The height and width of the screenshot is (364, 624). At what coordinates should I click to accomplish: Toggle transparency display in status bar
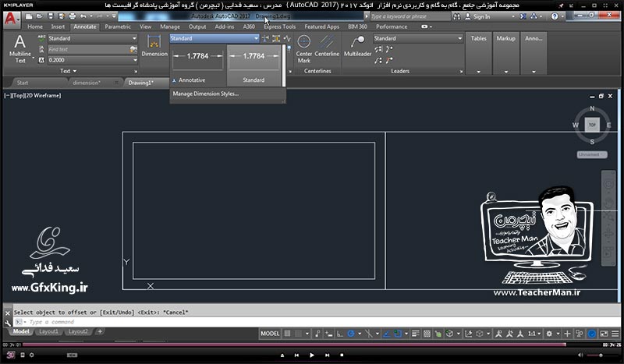click(427, 334)
